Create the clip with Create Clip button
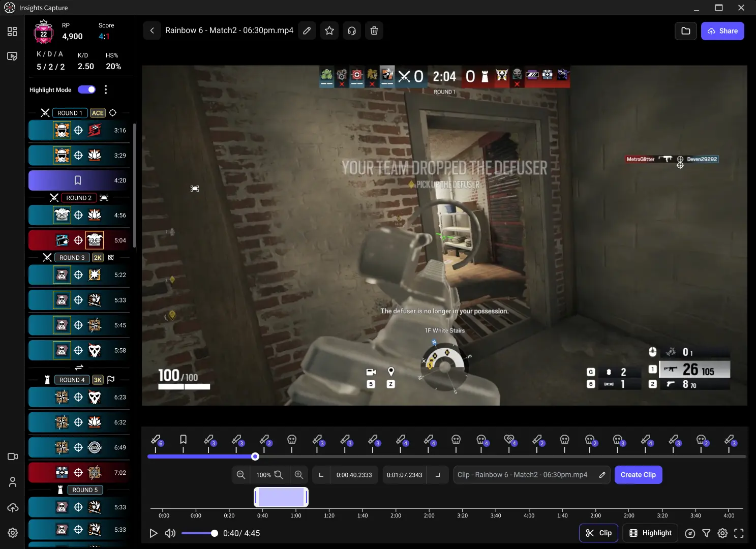756x549 pixels. [x=638, y=475]
